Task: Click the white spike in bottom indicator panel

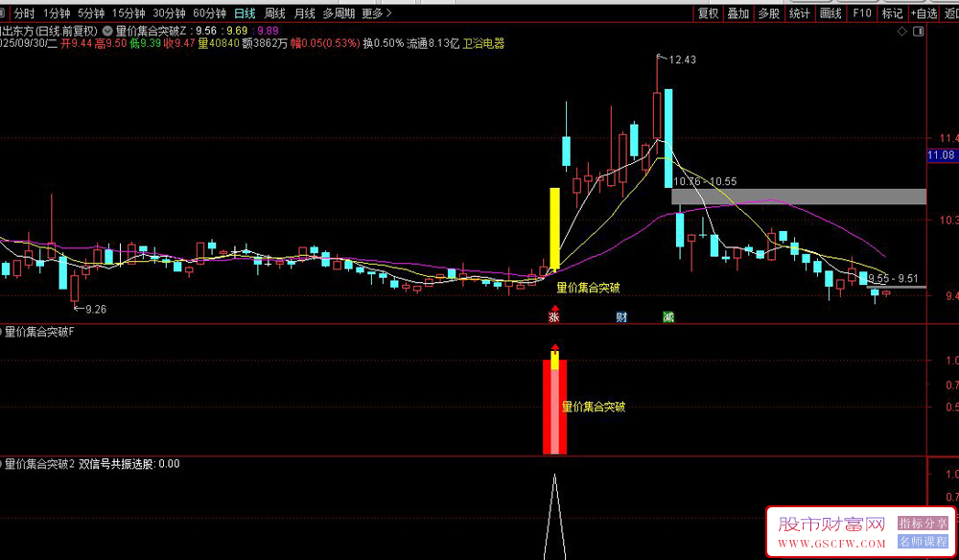Action: click(x=554, y=517)
